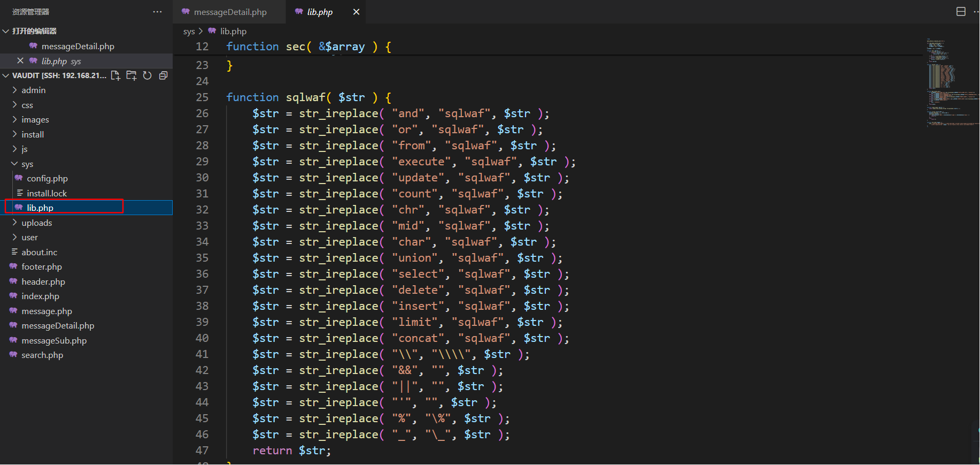The height and width of the screenshot is (465, 980).
Task: Click line number 41 in gutter
Action: tap(202, 354)
